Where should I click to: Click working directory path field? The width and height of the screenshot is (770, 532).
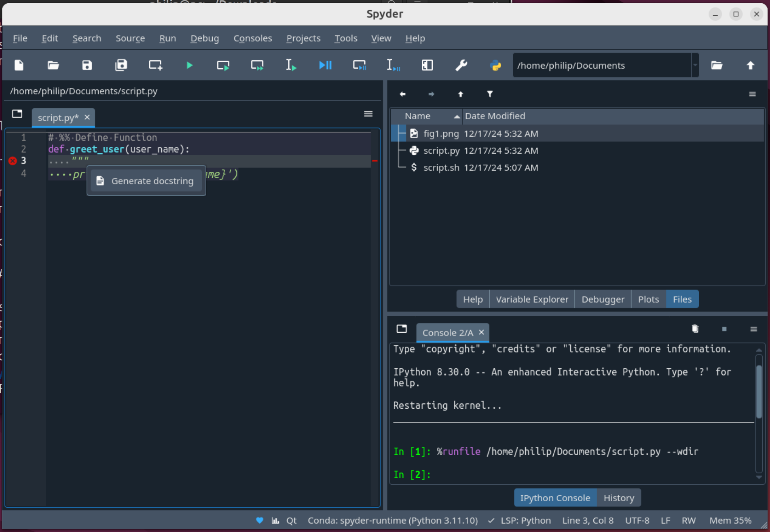[x=602, y=65]
